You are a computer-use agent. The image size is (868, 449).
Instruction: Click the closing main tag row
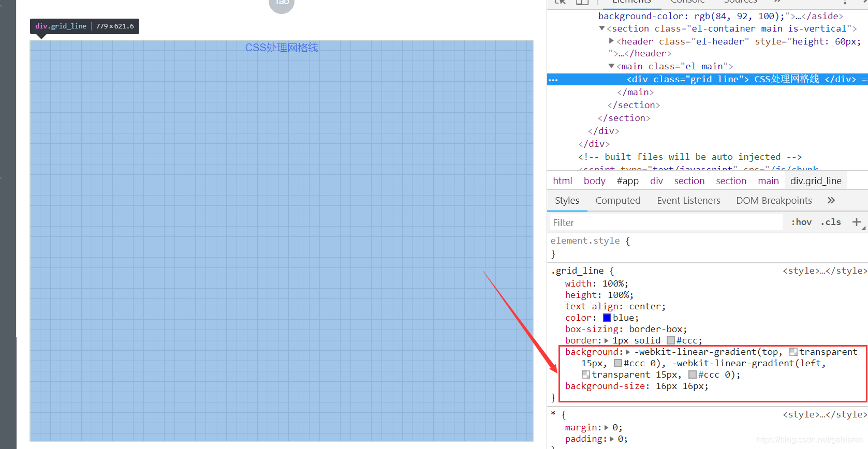point(636,92)
